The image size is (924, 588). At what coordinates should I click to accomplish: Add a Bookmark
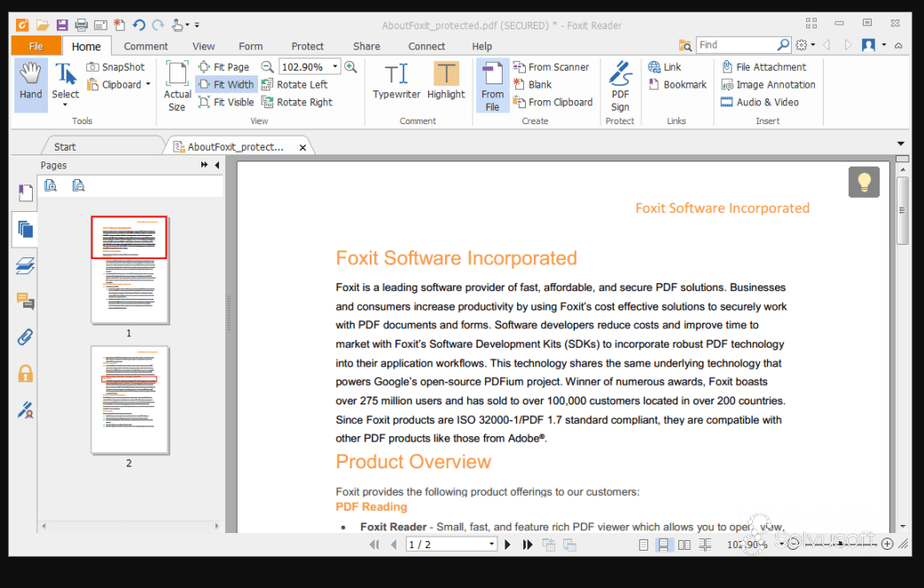pos(677,85)
